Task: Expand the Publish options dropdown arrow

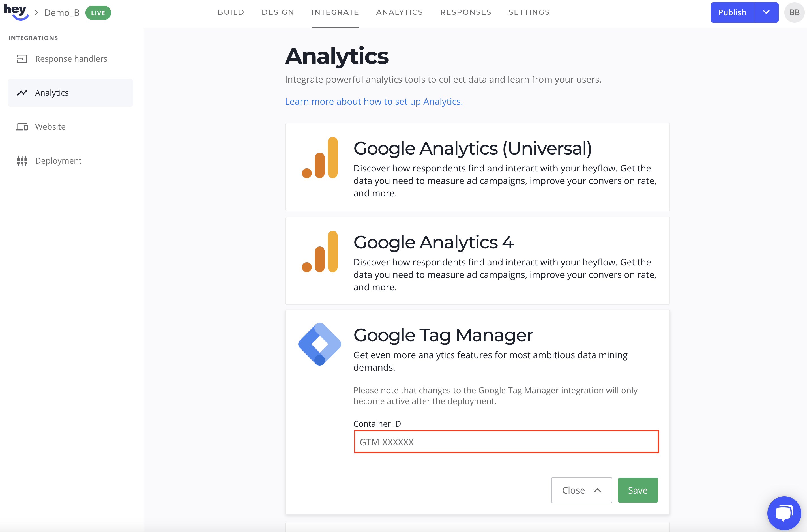Action: (x=766, y=12)
